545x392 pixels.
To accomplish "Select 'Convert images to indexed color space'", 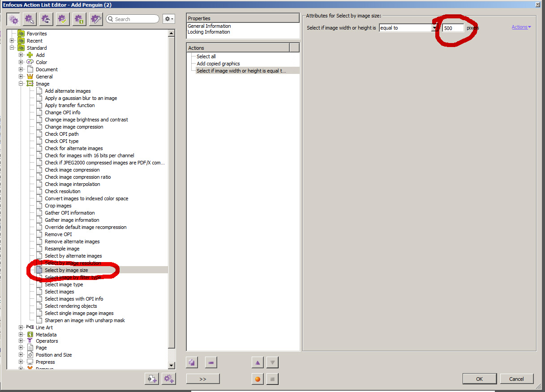I will (x=86, y=198).
